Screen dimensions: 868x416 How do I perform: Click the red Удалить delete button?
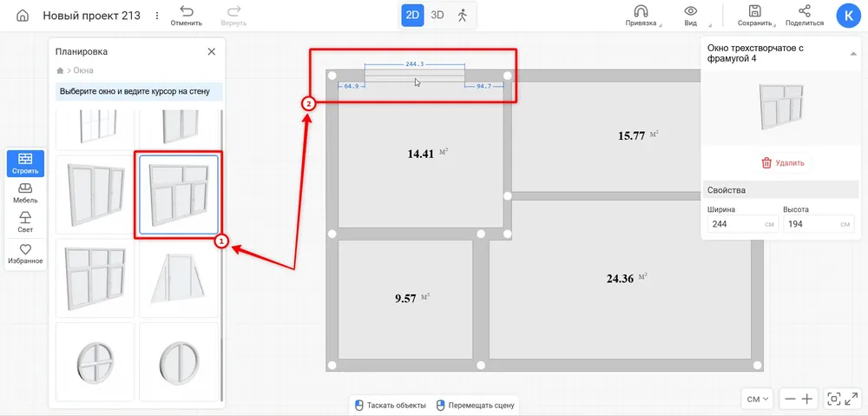pyautogui.click(x=782, y=162)
